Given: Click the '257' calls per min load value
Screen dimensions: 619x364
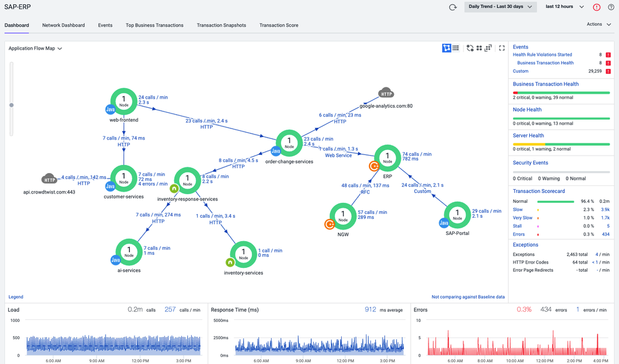Looking at the screenshot, I should [170, 309].
